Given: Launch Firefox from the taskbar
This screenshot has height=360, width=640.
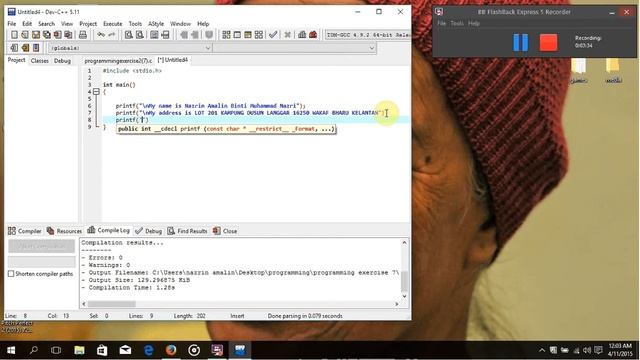Looking at the screenshot, I should pos(171,350).
